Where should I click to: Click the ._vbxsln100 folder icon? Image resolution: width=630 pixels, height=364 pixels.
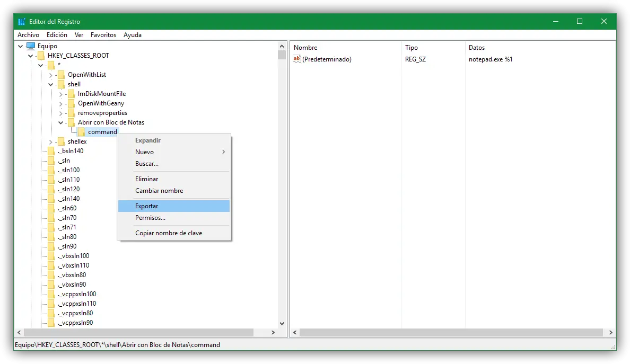tap(51, 256)
